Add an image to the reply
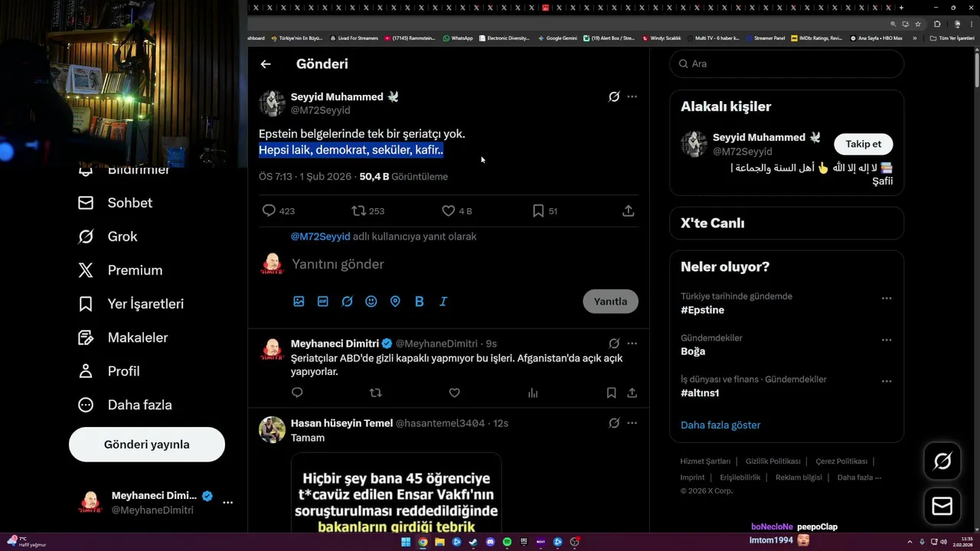 tap(299, 302)
